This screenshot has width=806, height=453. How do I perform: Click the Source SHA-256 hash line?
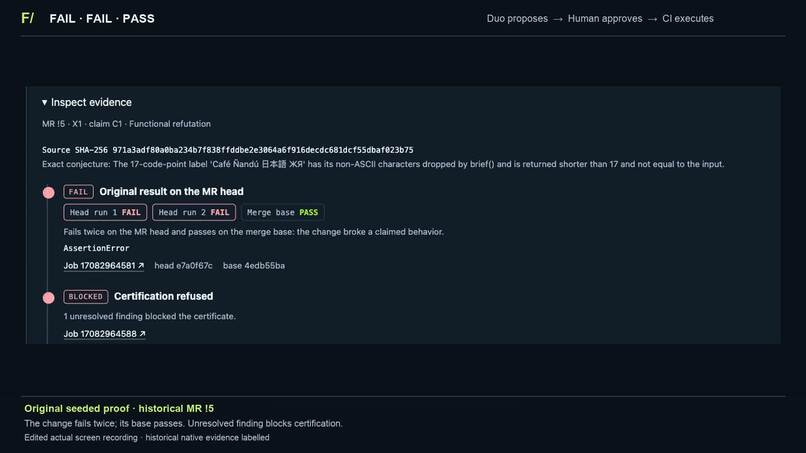click(228, 150)
